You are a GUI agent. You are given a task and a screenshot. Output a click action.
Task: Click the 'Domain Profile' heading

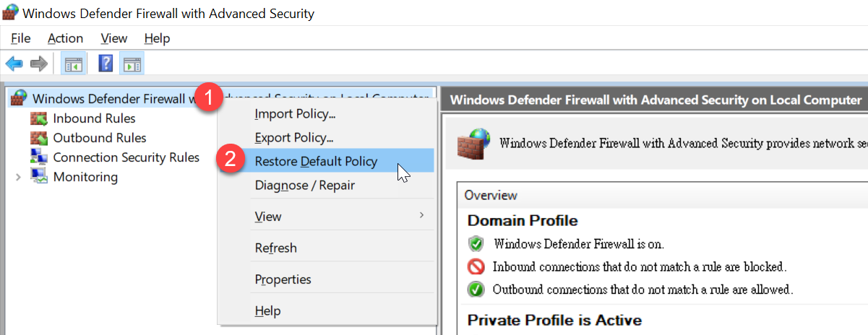pyautogui.click(x=523, y=220)
